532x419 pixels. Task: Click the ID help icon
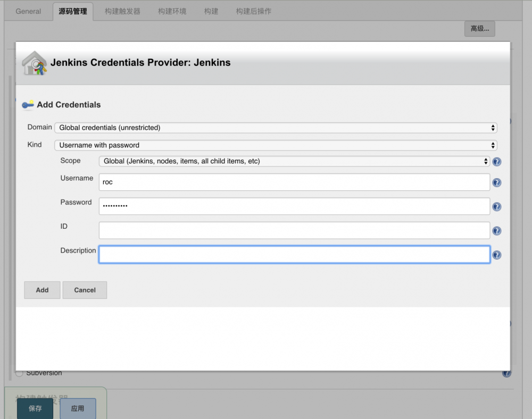tap(496, 231)
